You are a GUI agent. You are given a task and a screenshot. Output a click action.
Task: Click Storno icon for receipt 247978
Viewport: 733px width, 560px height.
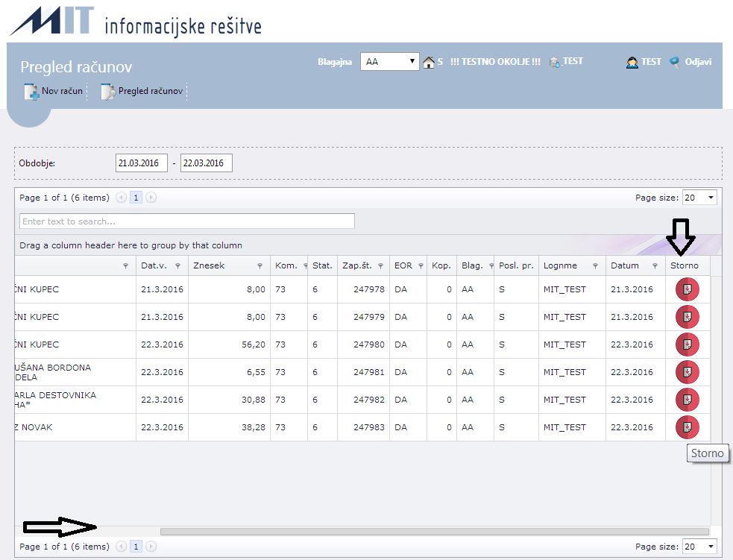coord(687,289)
